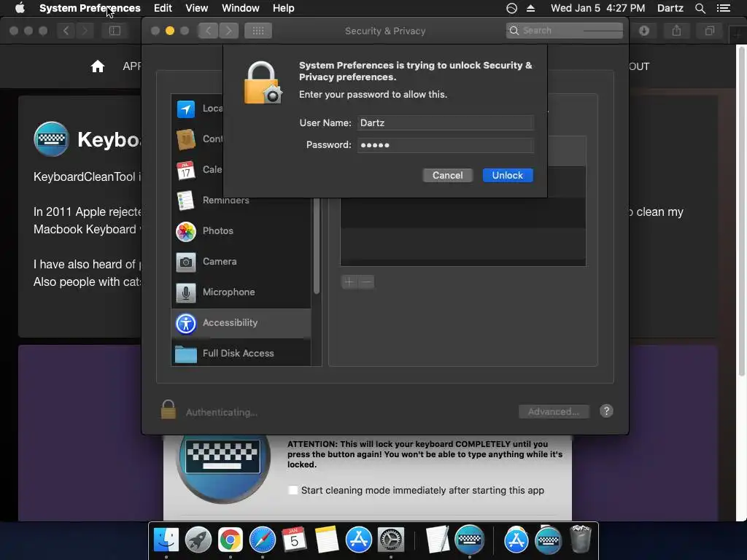Screen dimensions: 747x560
Task: Open the Window menu
Action: click(240, 8)
